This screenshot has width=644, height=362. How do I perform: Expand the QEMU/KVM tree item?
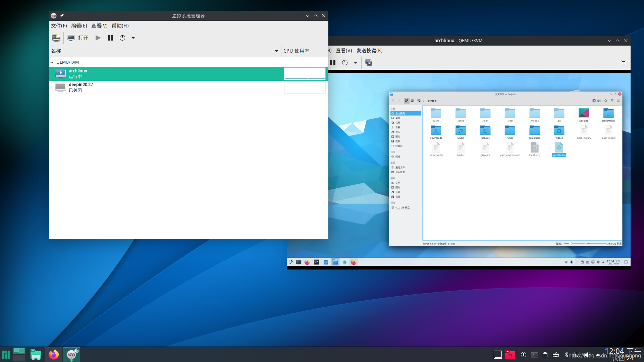point(52,62)
